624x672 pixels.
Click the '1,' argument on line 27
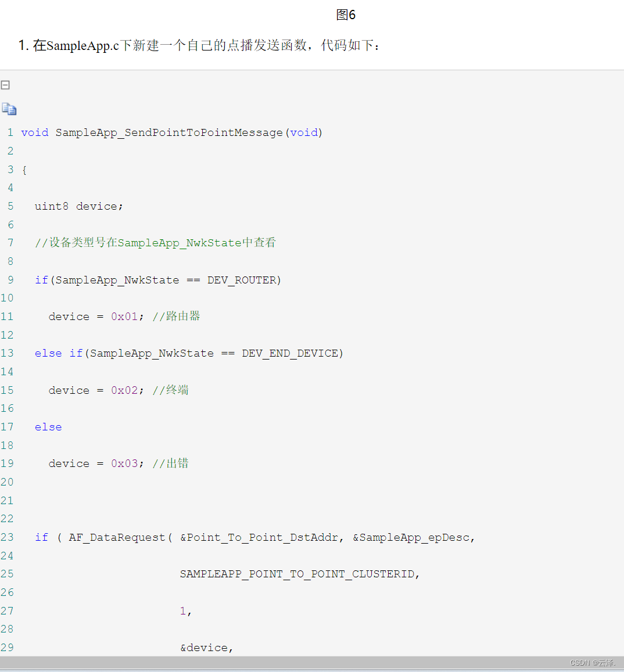coord(185,611)
